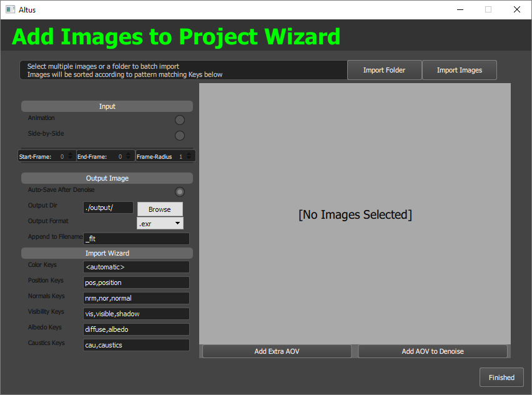
Task: Toggle the Side-by-Side radio option
Action: pos(179,136)
